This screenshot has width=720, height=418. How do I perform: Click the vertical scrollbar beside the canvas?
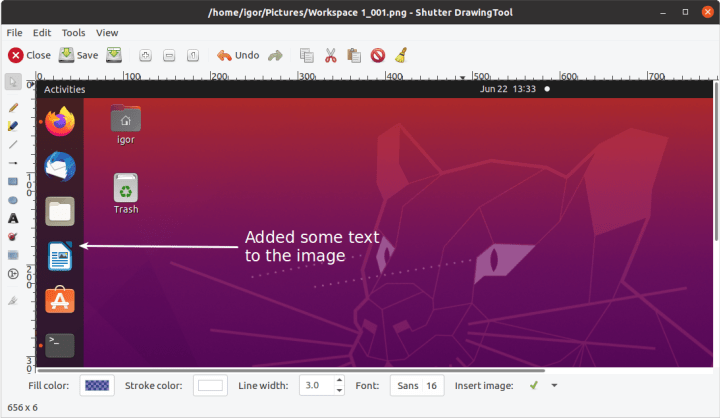(x=716, y=161)
